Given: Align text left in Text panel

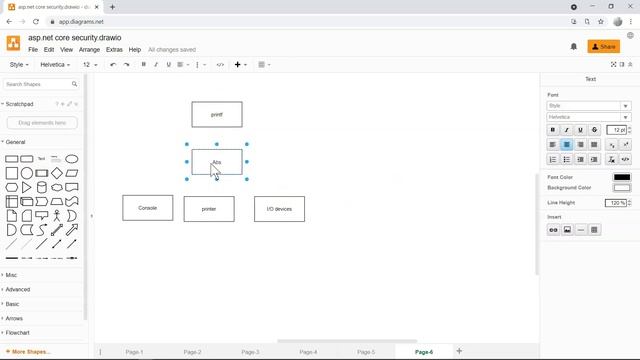Looking at the screenshot, I should [x=553, y=144].
